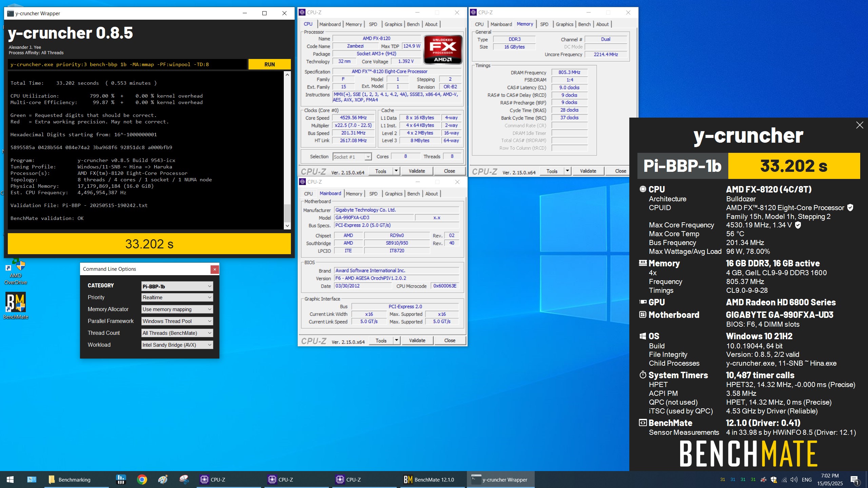The width and height of the screenshot is (868, 488).
Task: Click Close in the Mainboard tab window
Action: (x=450, y=340)
